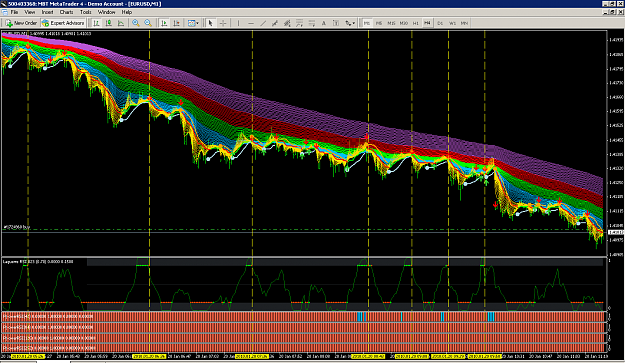Select the Fibonacci retracement tool

299,23
